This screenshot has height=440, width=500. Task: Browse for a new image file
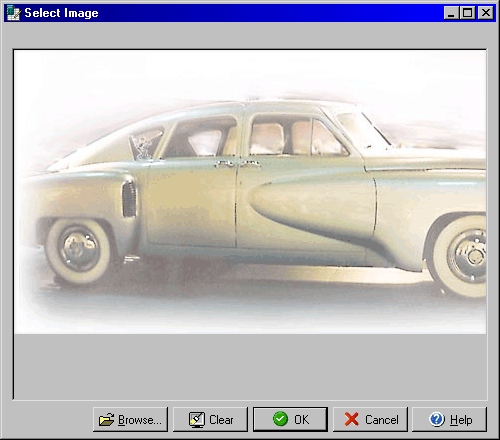click(130, 419)
